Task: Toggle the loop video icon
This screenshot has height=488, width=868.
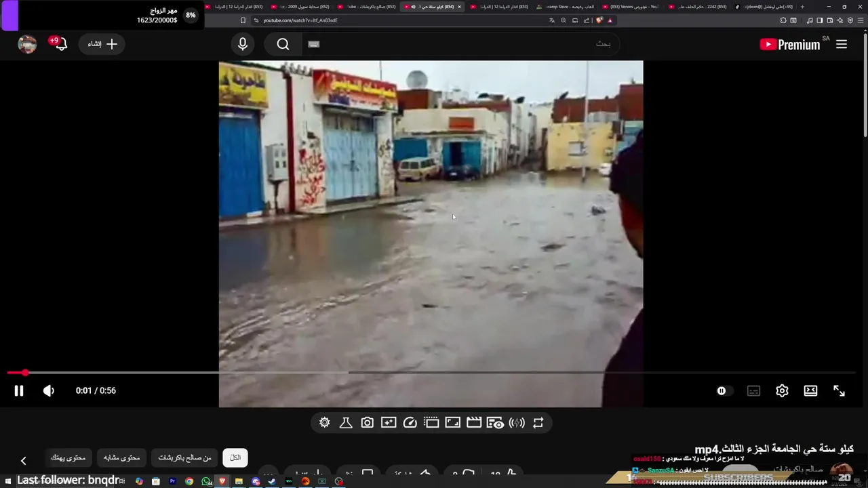Action: (x=538, y=423)
